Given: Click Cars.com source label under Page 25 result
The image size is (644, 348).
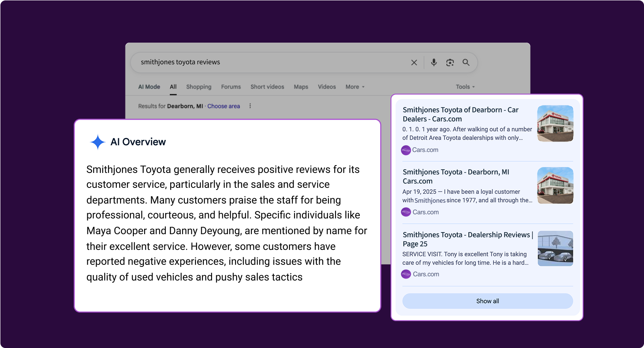Looking at the screenshot, I should (x=426, y=274).
